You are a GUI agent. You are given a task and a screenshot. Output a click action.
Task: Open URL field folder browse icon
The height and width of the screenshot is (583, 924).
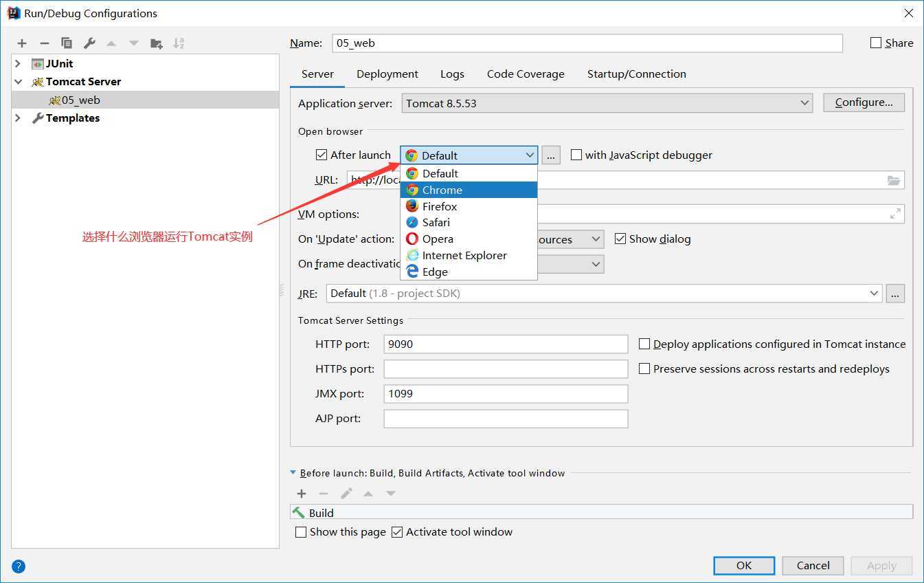tap(893, 180)
